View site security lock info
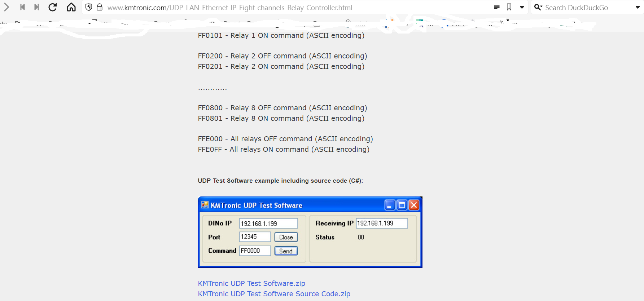Image resolution: width=644 pixels, height=301 pixels. click(x=100, y=7)
